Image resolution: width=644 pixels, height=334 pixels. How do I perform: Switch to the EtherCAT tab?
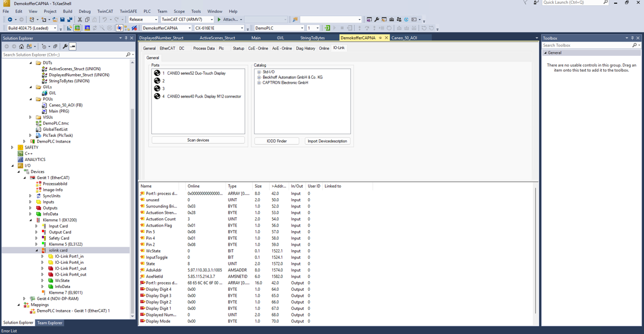click(167, 49)
